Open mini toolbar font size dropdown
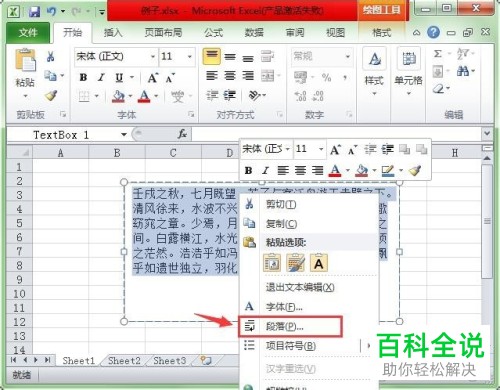 pyautogui.click(x=321, y=149)
